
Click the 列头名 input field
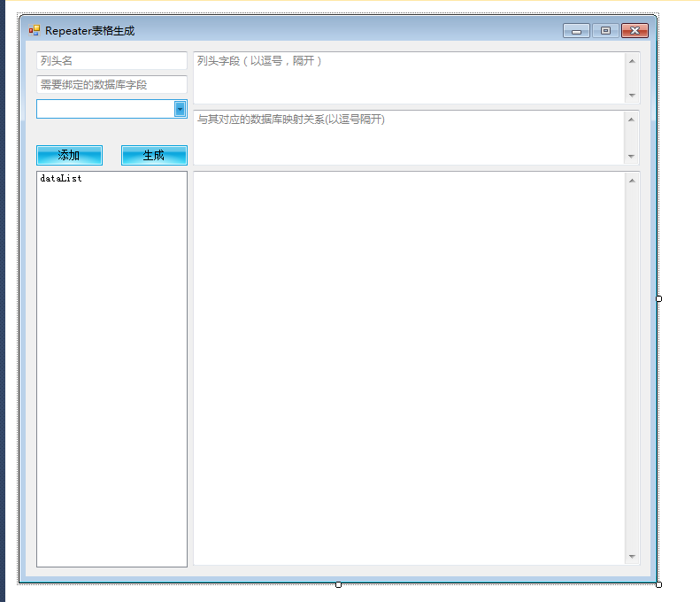click(x=112, y=61)
